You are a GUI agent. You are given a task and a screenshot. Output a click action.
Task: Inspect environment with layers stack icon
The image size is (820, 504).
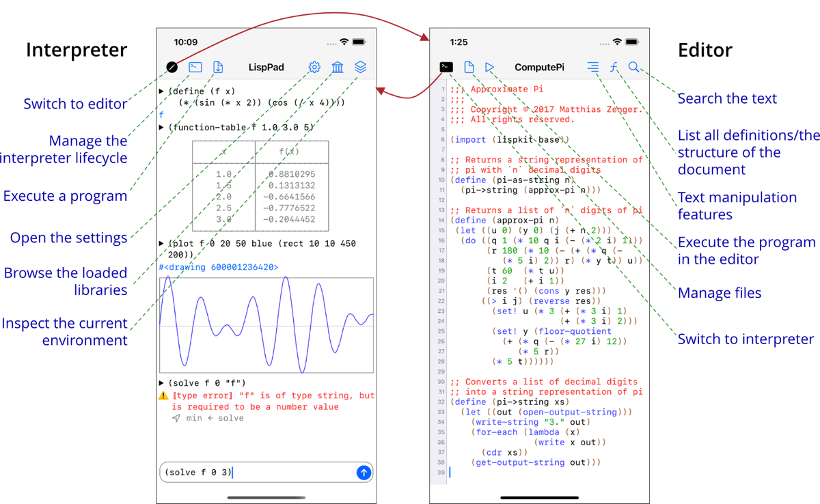(361, 67)
